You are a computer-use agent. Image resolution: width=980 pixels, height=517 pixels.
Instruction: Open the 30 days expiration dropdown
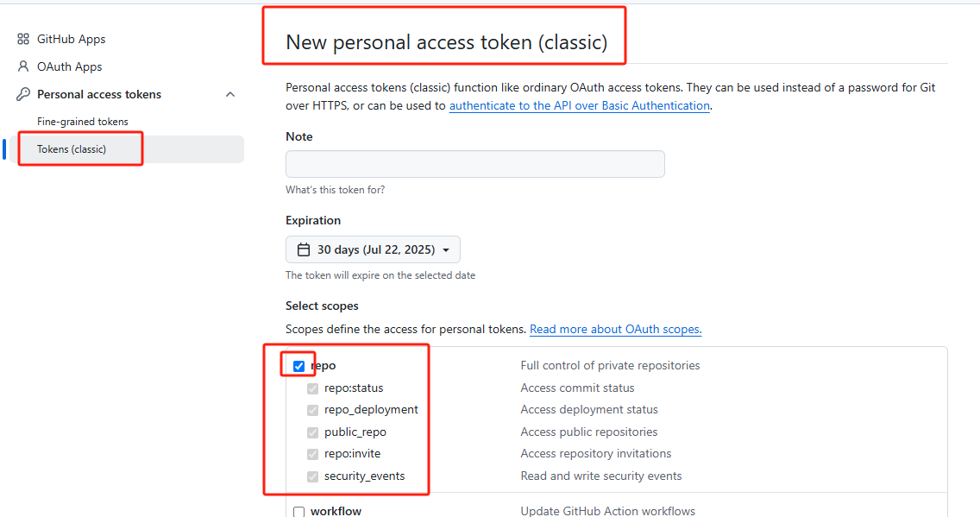374,249
